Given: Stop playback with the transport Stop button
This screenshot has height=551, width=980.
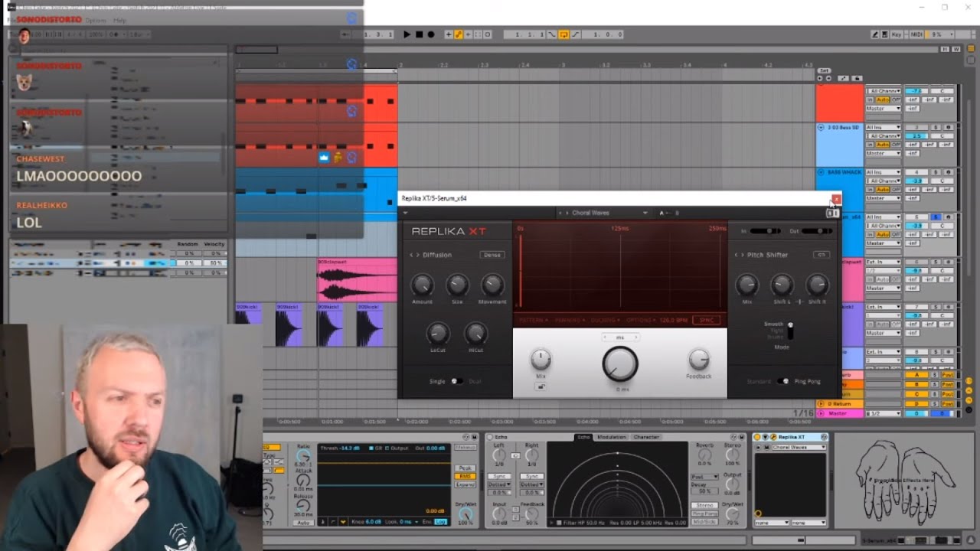Looking at the screenshot, I should click(419, 34).
